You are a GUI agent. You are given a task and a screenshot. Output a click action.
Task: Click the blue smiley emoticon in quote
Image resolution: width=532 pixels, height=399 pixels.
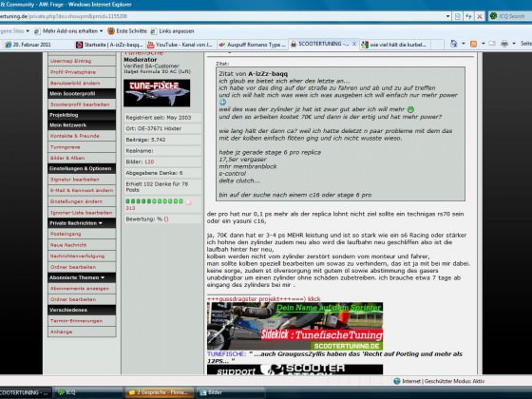(222, 102)
